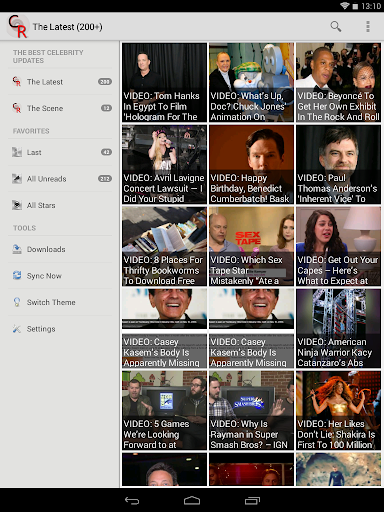Click the FAVORITES section header

pos(31,131)
